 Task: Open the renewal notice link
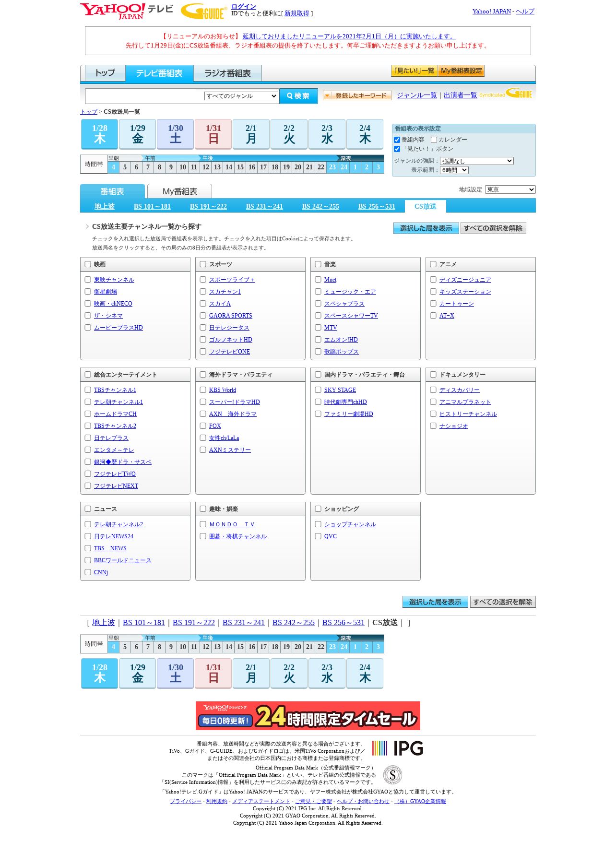tap(349, 36)
